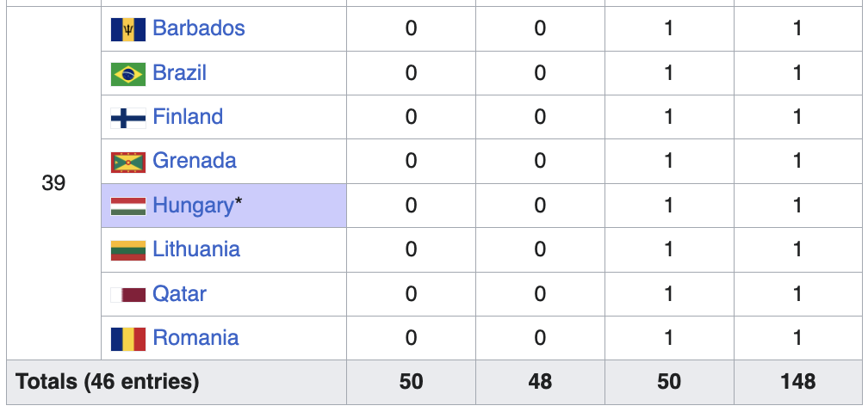Follow the Lithuania link

tap(196, 249)
